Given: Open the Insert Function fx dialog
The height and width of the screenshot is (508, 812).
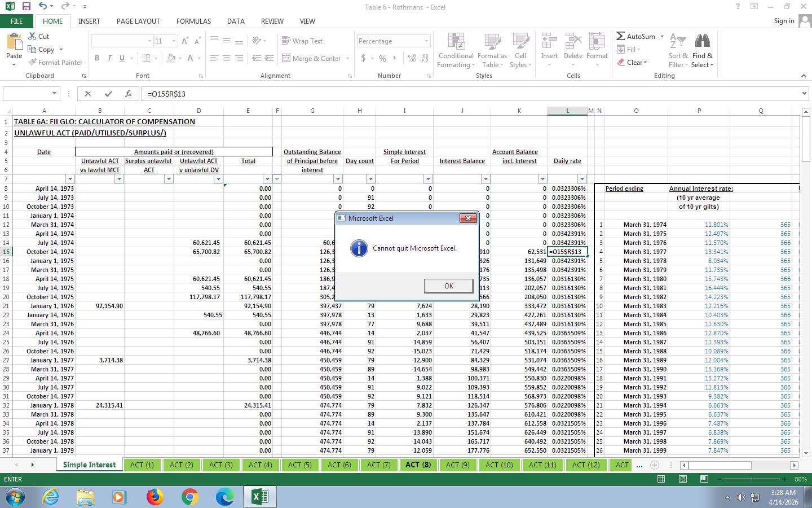Looking at the screenshot, I should [129, 94].
